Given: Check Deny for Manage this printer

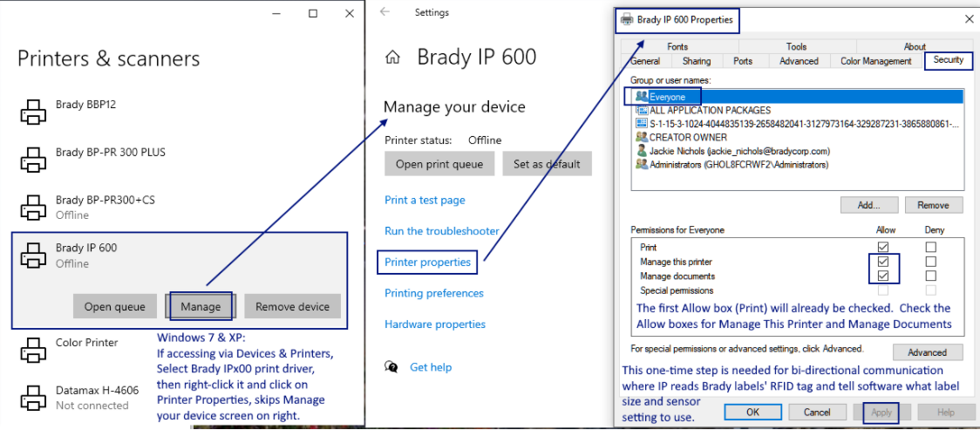Looking at the screenshot, I should (931, 262).
